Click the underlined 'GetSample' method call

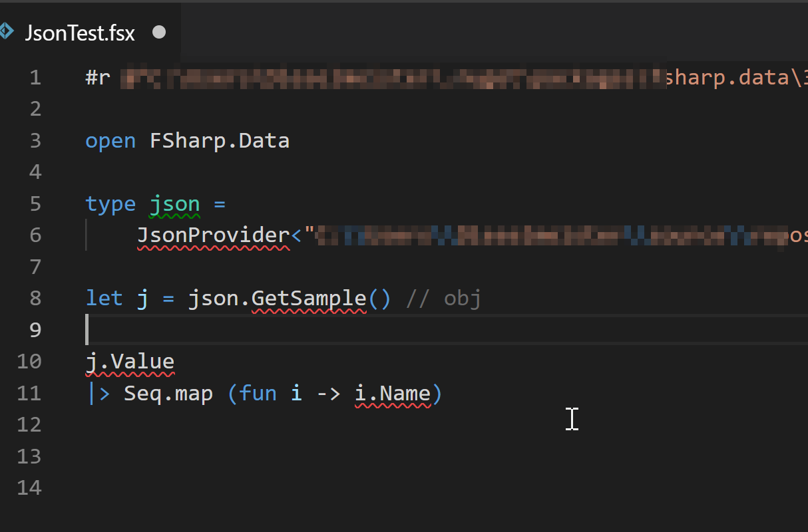(309, 299)
